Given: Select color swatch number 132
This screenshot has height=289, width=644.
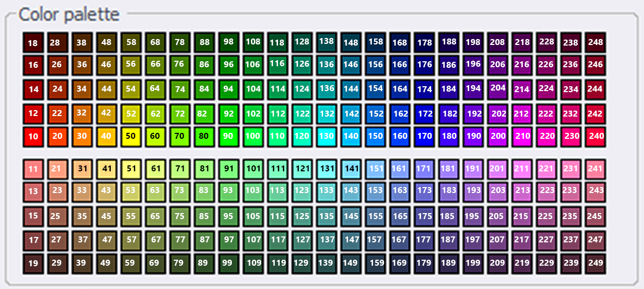Looking at the screenshot, I should (326, 113).
